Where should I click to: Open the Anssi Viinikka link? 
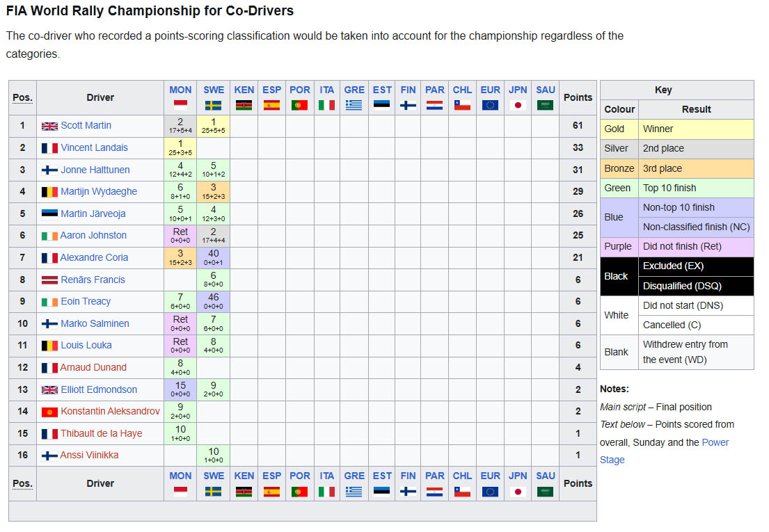(x=89, y=455)
